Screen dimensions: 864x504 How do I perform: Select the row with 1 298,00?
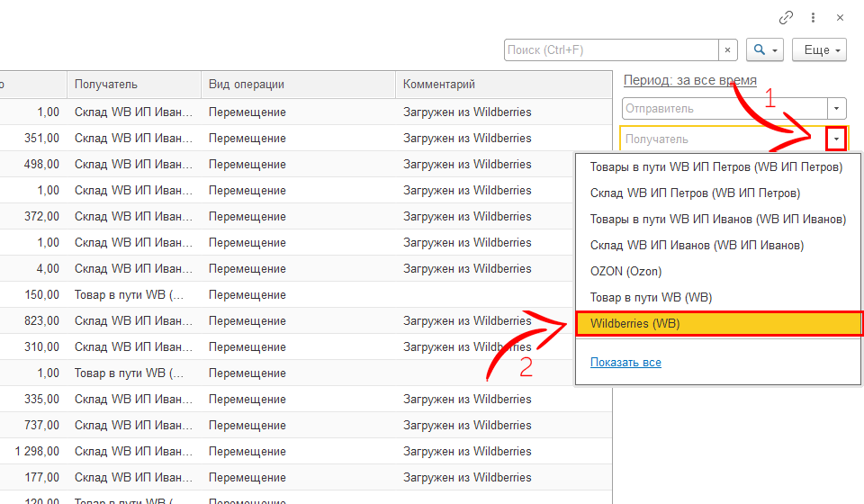(x=306, y=451)
